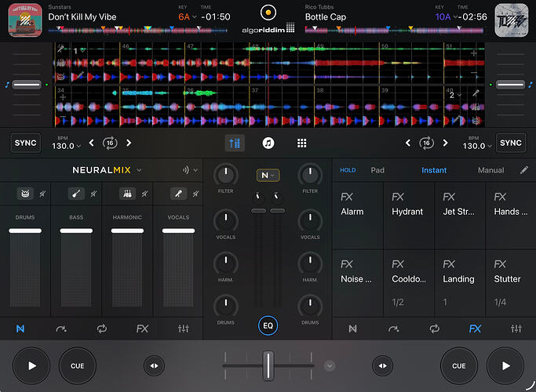Expand crossfader options chevron
This screenshot has width=536, height=392.
coord(330,366)
